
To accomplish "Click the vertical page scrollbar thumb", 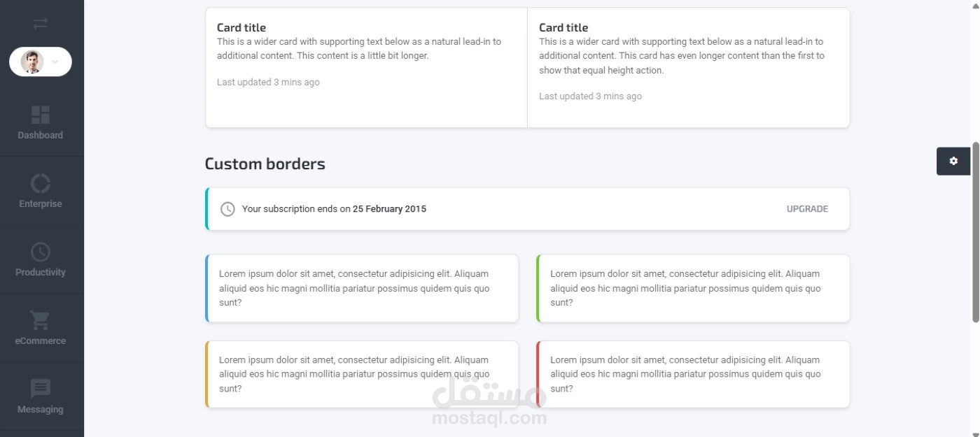I will point(976,232).
